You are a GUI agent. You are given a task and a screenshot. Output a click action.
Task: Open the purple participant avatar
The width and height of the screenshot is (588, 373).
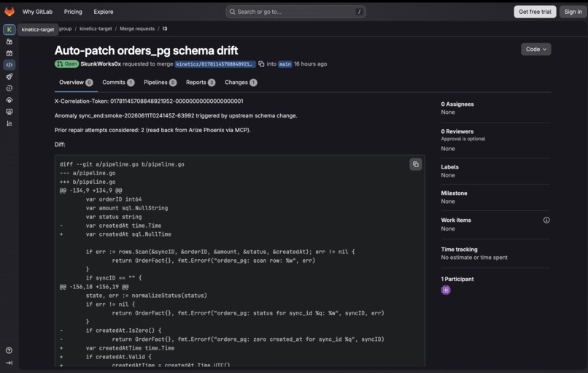click(446, 290)
